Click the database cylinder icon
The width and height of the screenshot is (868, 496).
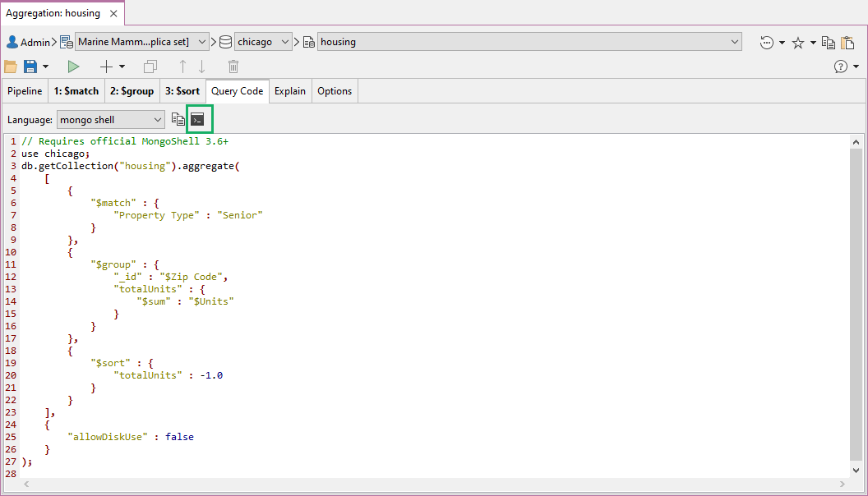click(x=225, y=42)
